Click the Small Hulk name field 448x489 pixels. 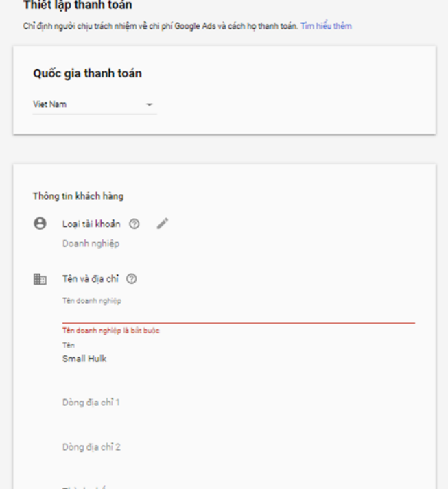pyautogui.click(x=239, y=359)
